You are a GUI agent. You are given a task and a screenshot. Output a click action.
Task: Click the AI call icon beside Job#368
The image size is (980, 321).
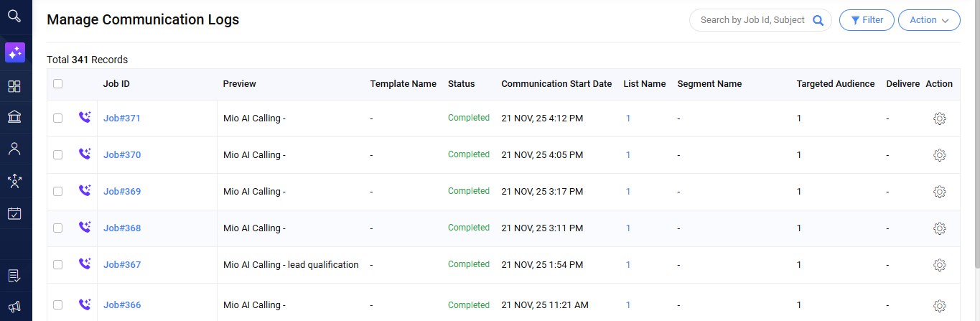(x=85, y=228)
